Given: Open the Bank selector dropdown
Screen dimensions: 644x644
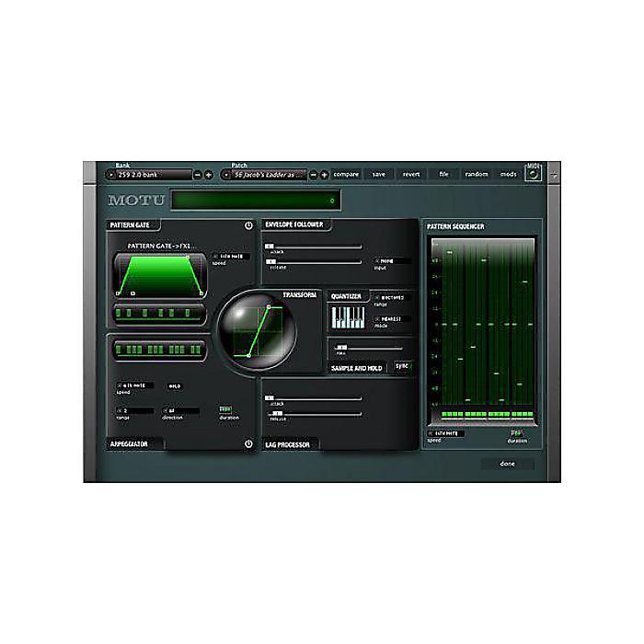Looking at the screenshot, I should coord(149,175).
